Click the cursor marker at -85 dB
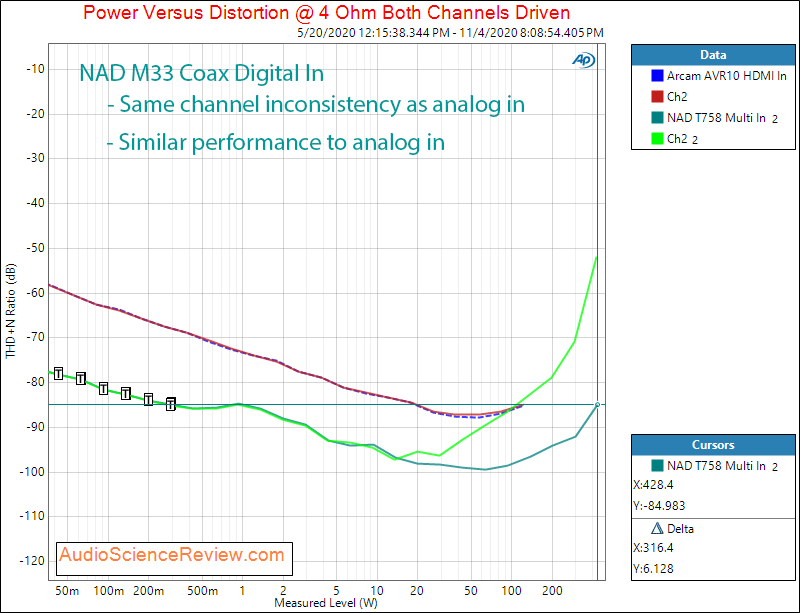This screenshot has height=613, width=800. (x=597, y=405)
